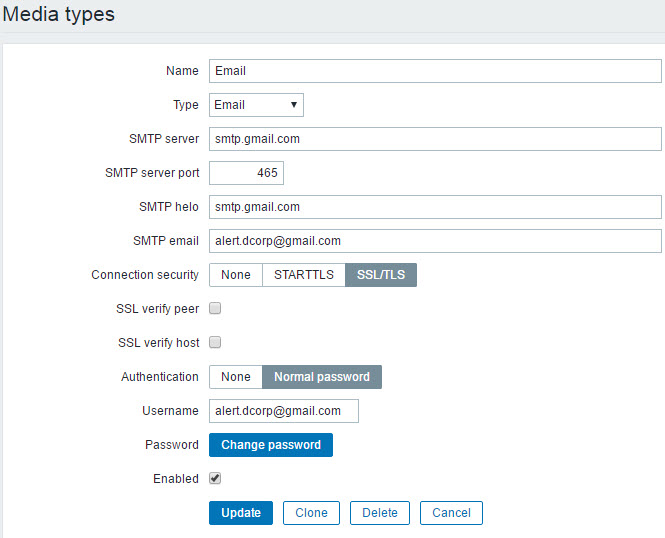Delete this media type

[380, 513]
